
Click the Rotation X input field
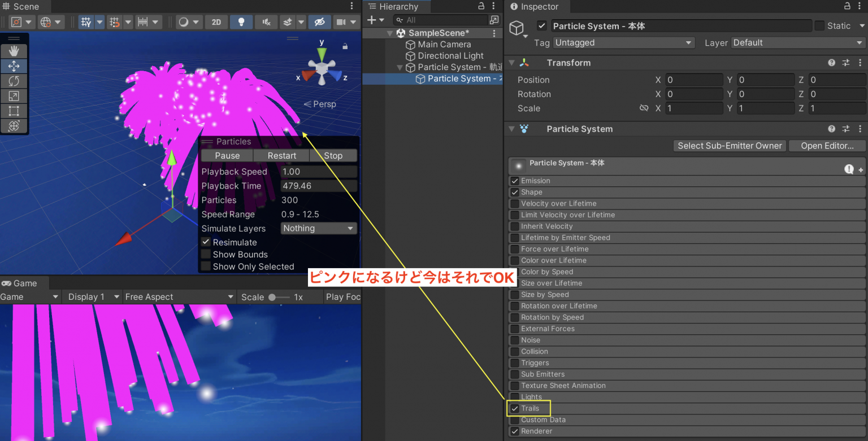coord(694,94)
